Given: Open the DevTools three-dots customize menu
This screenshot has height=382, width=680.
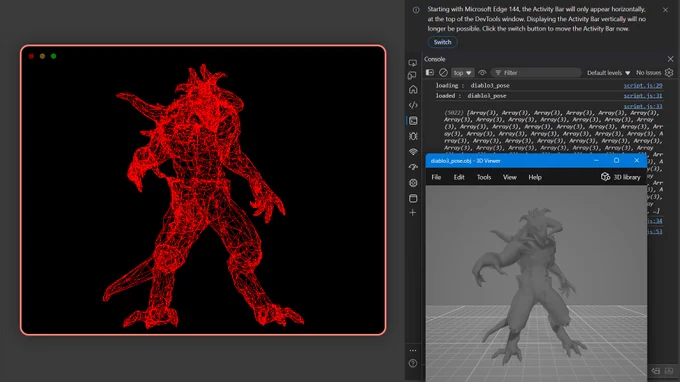Looking at the screenshot, I should (x=413, y=350).
